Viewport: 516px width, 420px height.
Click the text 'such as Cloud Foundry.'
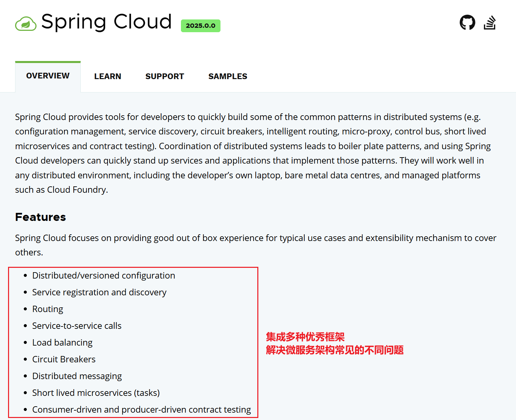coord(62,190)
